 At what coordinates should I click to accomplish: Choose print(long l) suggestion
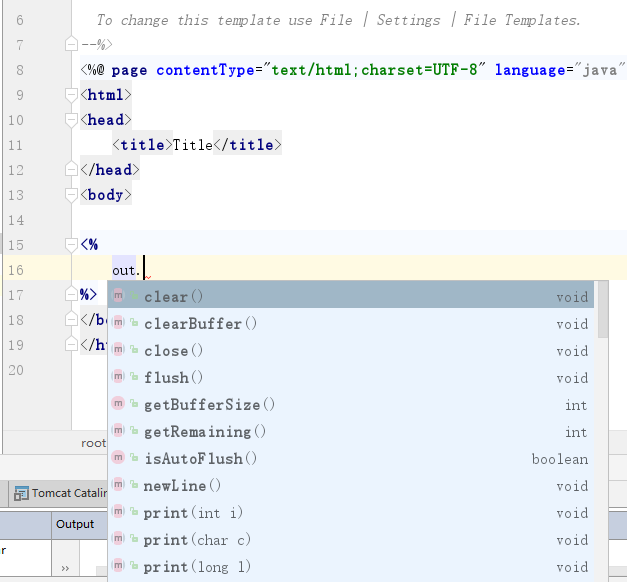coord(351,566)
